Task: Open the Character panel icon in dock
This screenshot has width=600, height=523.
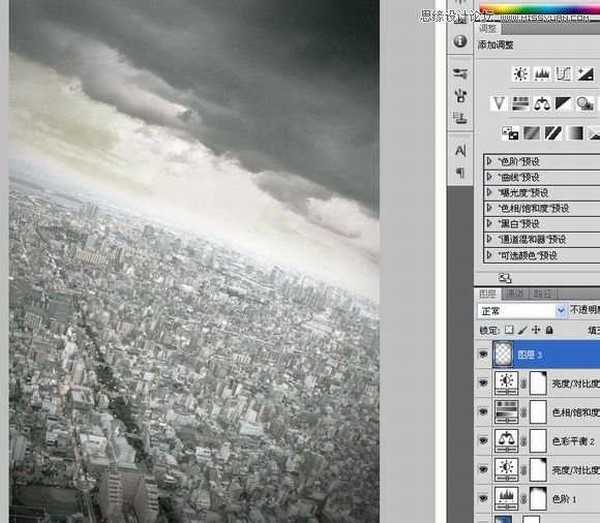Action: tap(460, 149)
